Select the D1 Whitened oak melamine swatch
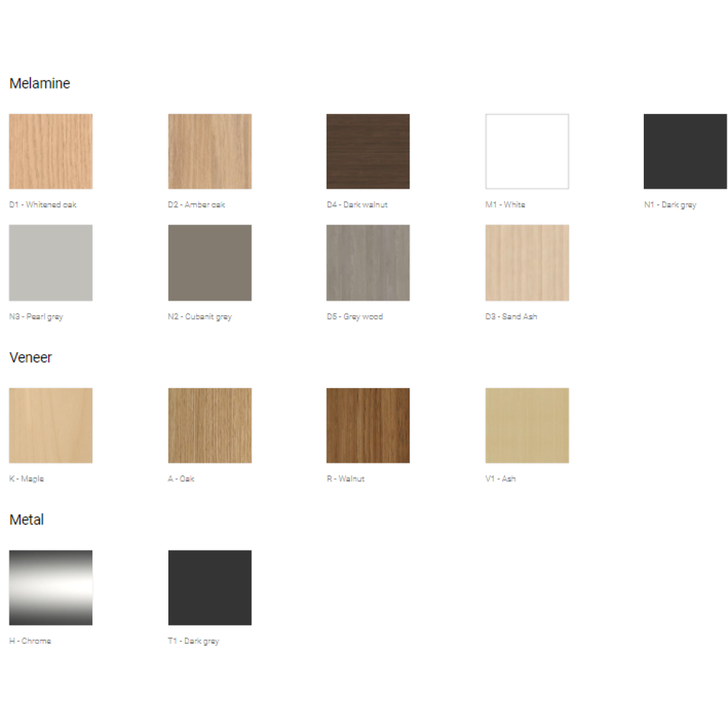Image resolution: width=728 pixels, height=728 pixels. [x=51, y=151]
